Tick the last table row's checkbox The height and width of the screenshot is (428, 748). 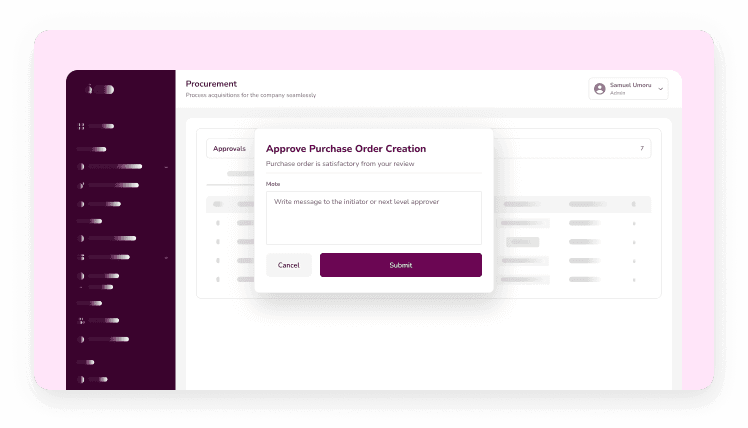click(218, 278)
